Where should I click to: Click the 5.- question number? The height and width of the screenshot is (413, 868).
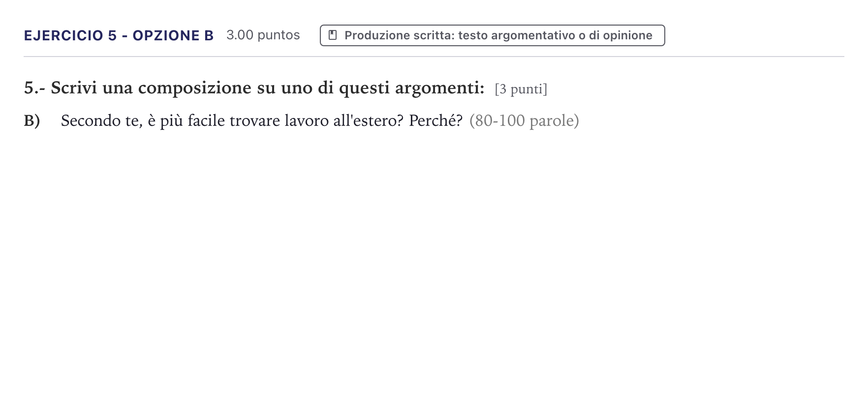pyautogui.click(x=34, y=88)
